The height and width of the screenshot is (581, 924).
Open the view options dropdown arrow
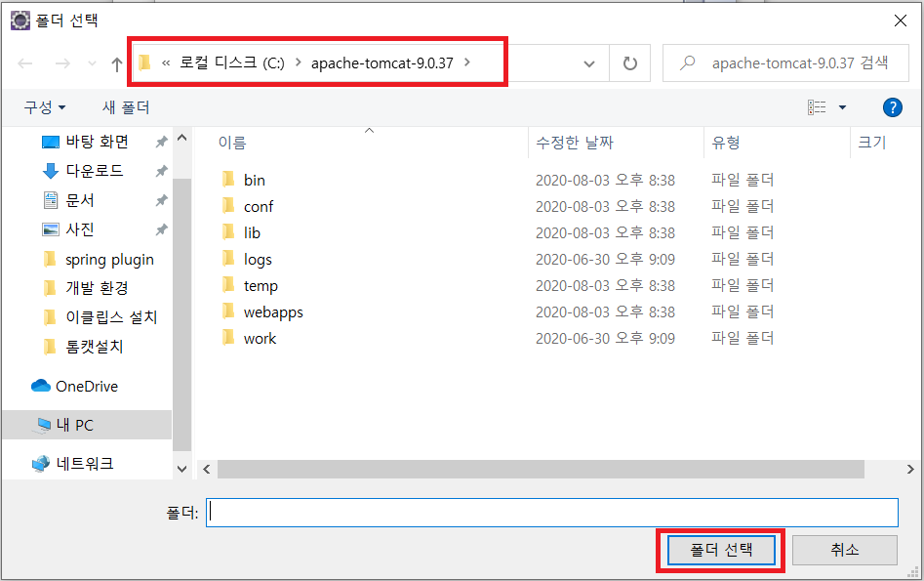click(842, 107)
